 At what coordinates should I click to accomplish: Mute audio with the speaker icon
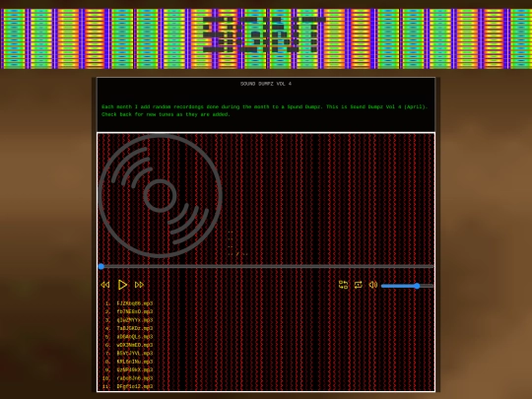pos(373,285)
